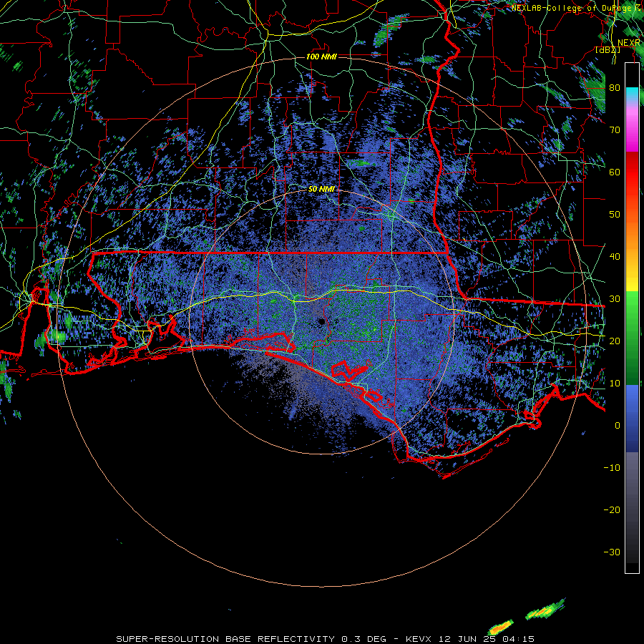Click the 70 value on the dBZ scale
This screenshot has height=644, width=644.
pos(615,130)
